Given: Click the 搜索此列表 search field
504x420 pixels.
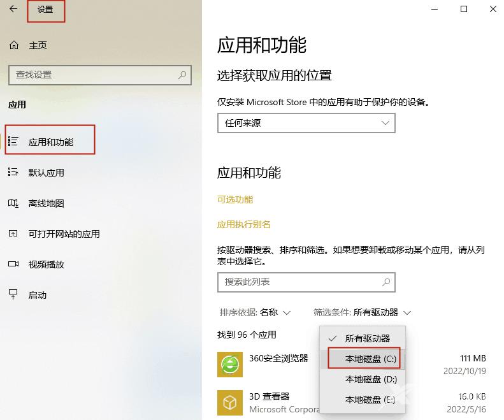Looking at the screenshot, I should coord(299,282).
